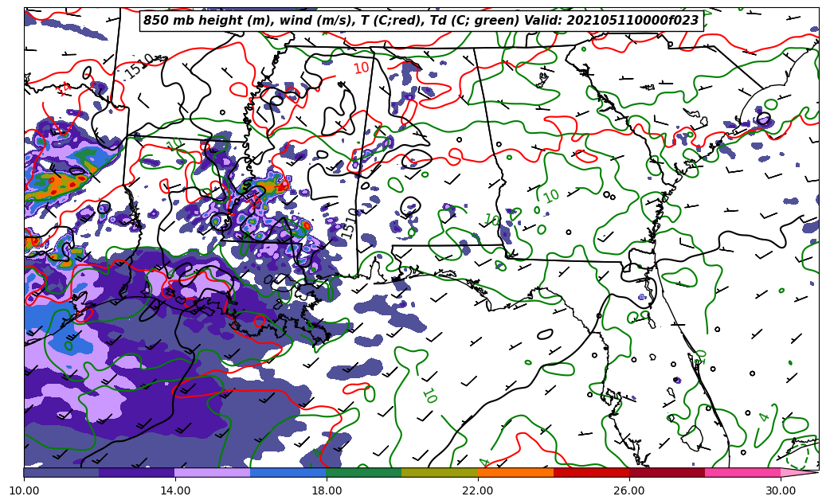Click the 18.00 colorbar tick label

327,490
